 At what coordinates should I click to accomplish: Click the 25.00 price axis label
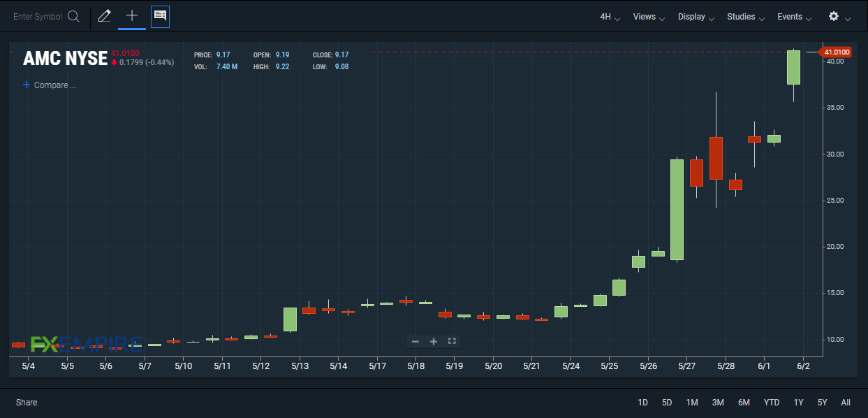(835, 201)
